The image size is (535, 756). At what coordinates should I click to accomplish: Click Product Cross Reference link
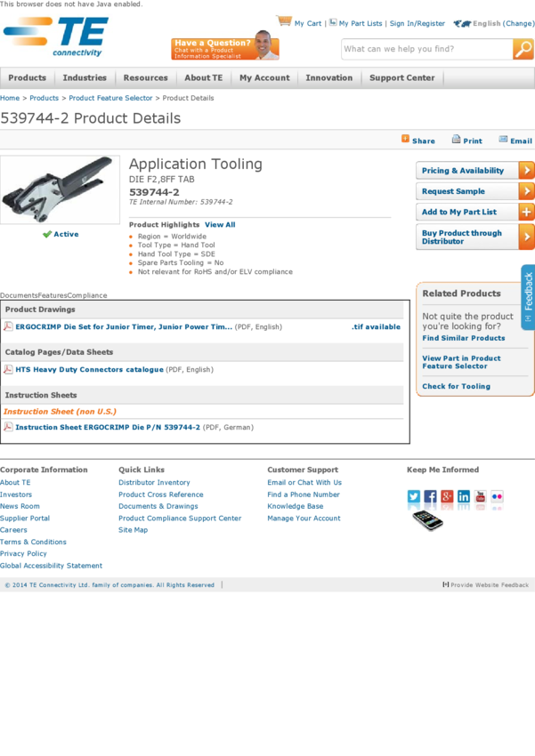click(x=161, y=495)
